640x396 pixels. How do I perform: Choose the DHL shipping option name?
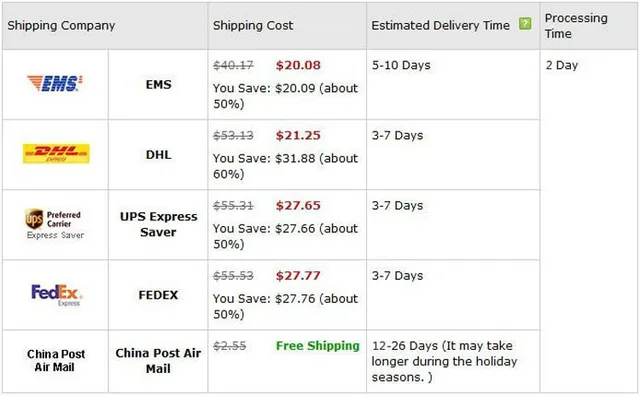pyautogui.click(x=158, y=155)
